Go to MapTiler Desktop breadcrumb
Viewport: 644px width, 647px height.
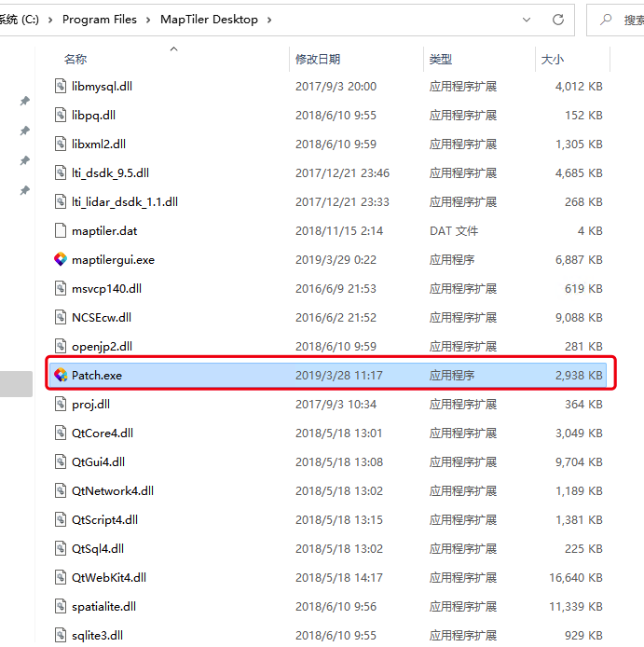coord(209,20)
